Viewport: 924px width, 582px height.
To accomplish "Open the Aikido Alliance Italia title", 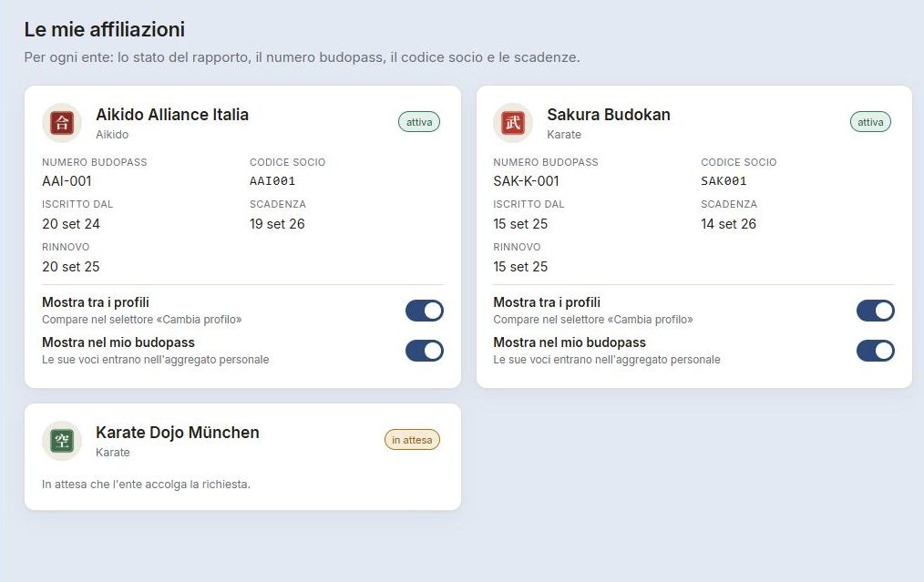I will (172, 114).
